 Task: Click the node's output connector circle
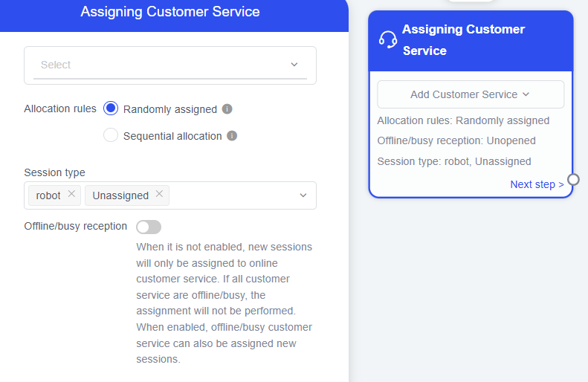point(573,179)
